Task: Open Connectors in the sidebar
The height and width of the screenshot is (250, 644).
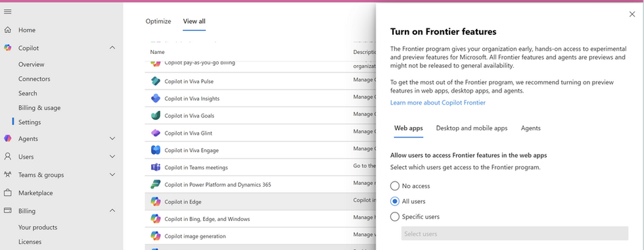Action: (34, 78)
